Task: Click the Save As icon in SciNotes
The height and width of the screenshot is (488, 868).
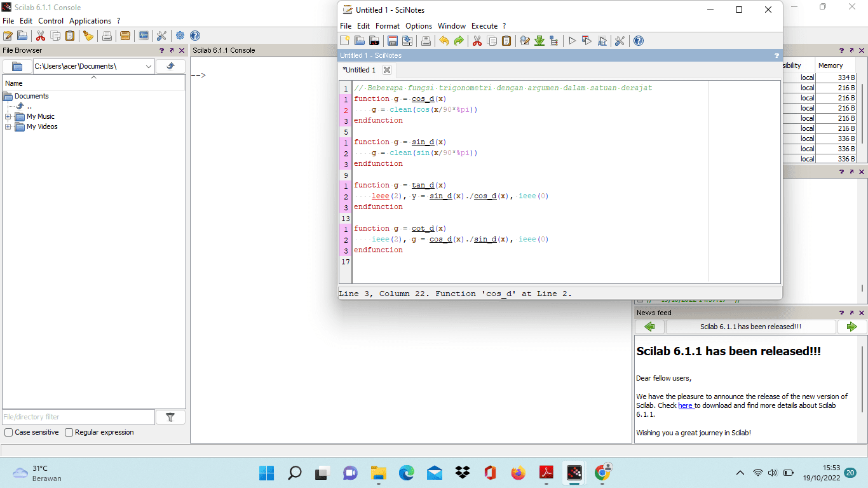Action: point(407,41)
